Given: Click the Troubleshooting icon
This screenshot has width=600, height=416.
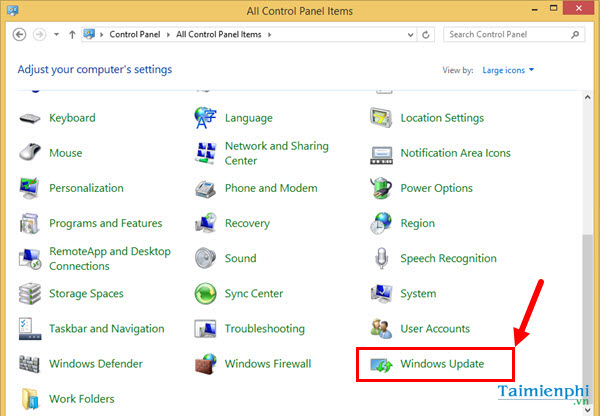Looking at the screenshot, I should 205,329.
